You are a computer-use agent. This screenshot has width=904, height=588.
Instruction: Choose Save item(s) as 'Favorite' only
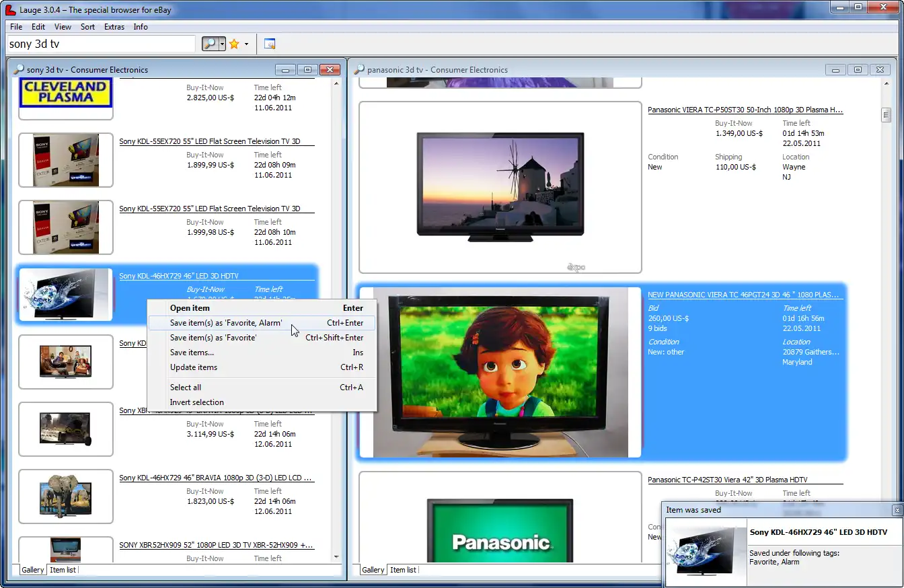click(262, 338)
